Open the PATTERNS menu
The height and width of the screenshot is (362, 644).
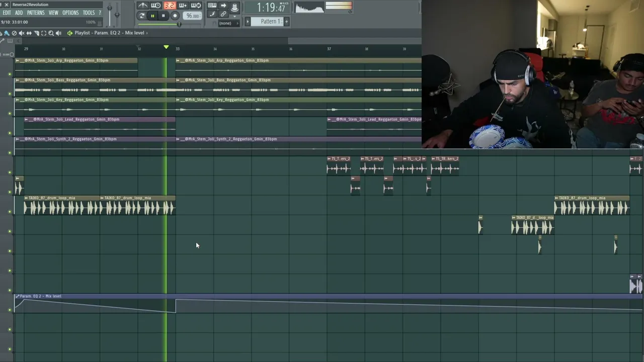click(x=36, y=13)
